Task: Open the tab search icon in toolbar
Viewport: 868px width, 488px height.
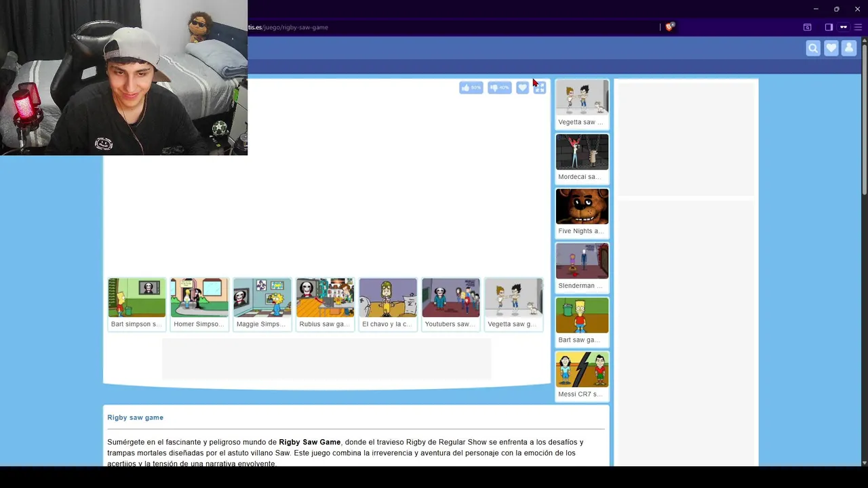Action: coord(807,27)
